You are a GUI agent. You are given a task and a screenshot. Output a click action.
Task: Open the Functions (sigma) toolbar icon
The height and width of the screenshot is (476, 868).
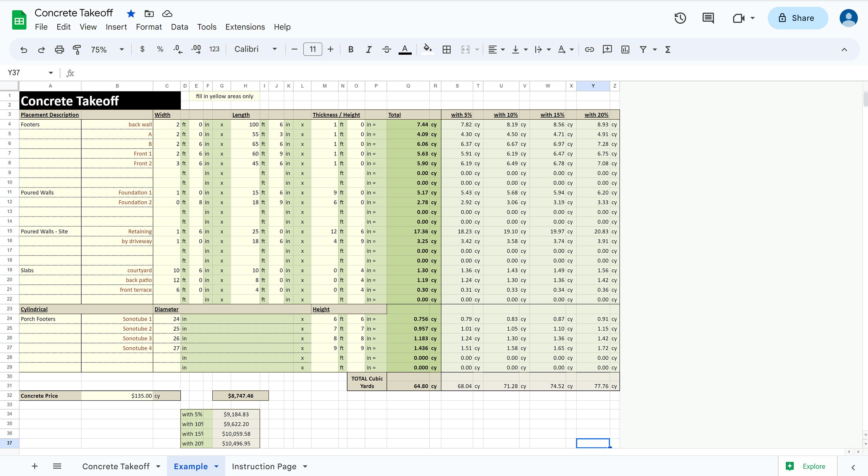(667, 49)
